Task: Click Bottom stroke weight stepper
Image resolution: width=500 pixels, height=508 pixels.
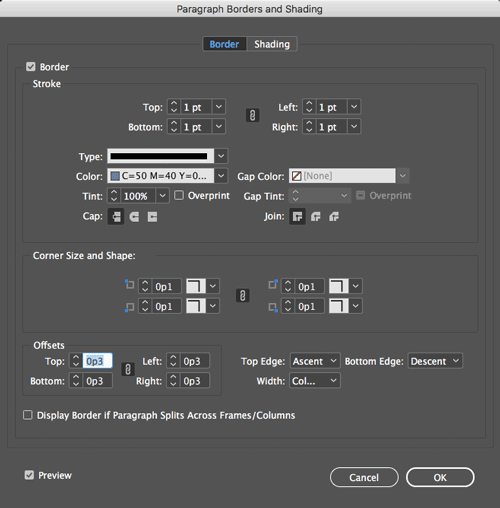Action: pos(174,127)
